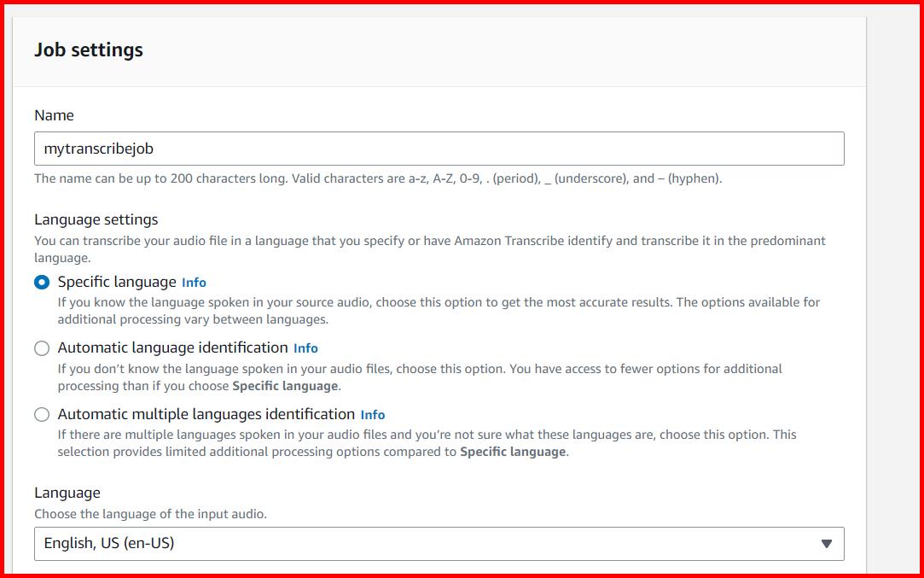Click the Name text field
This screenshot has height=578, width=924.
point(439,148)
